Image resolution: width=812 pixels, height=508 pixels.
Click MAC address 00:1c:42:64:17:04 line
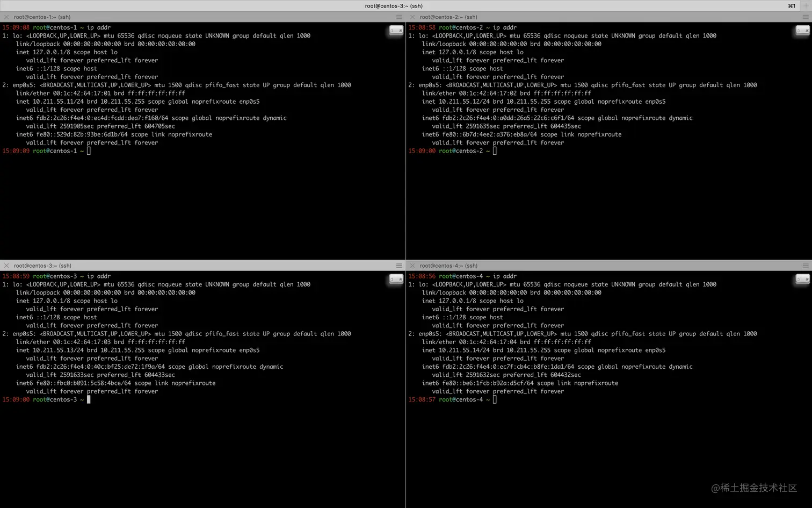point(506,342)
